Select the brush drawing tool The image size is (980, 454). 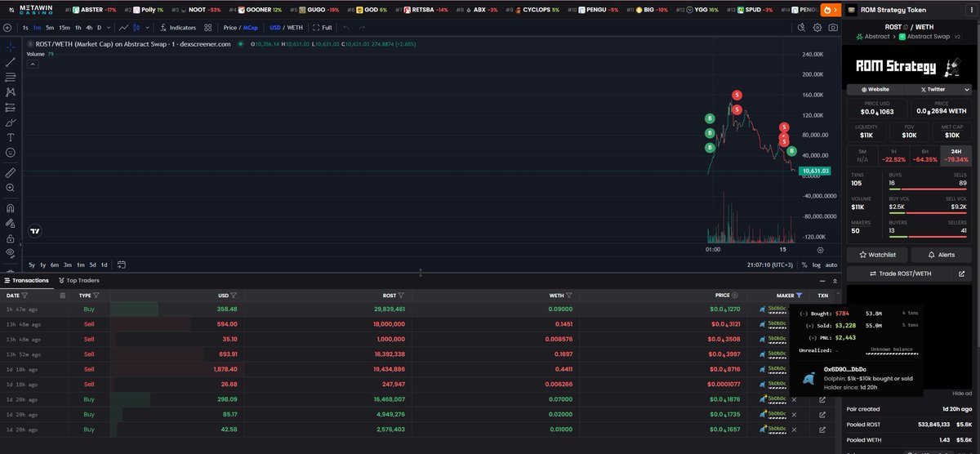10,122
